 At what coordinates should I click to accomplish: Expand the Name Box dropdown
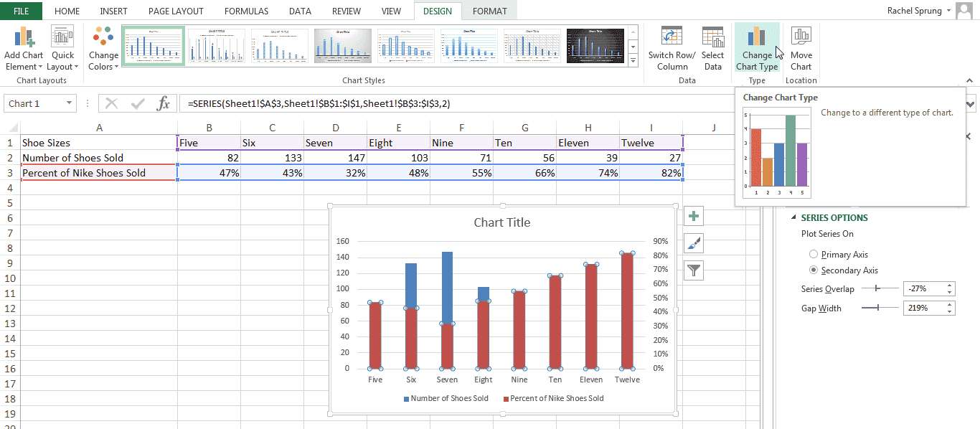(x=69, y=104)
